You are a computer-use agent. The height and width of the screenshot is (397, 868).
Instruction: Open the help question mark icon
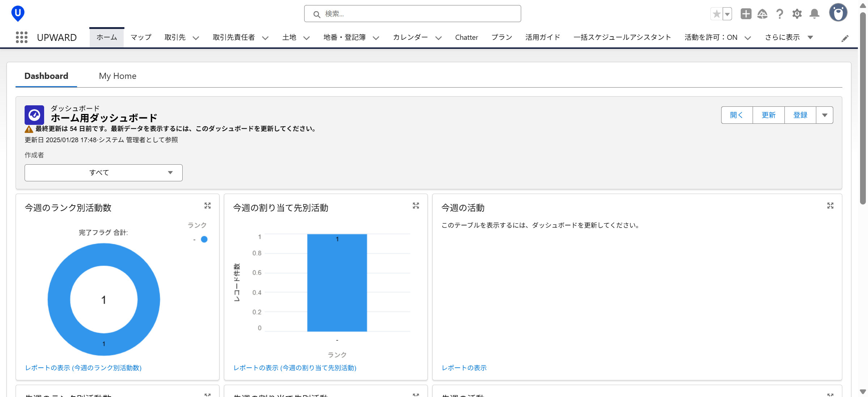[780, 14]
